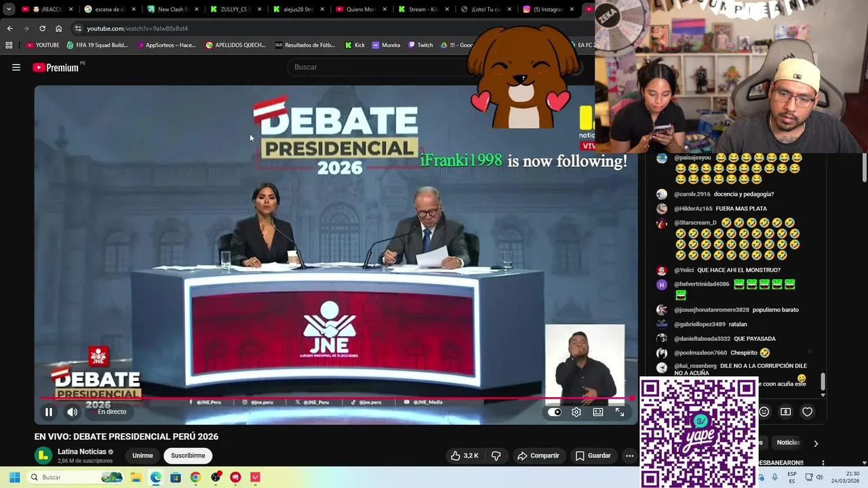868x488 pixels.
Task: Click the Guardar button
Action: [593, 455]
